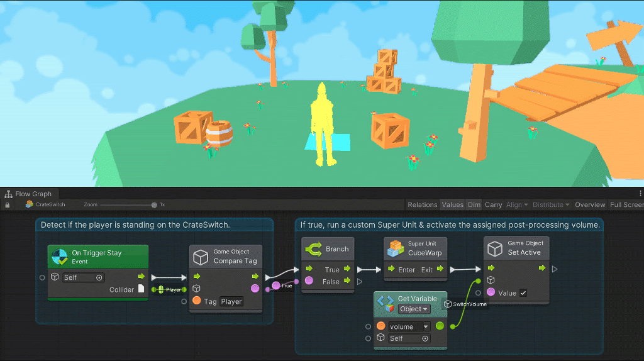Click the Overview button
The width and height of the screenshot is (644, 361).
click(590, 204)
